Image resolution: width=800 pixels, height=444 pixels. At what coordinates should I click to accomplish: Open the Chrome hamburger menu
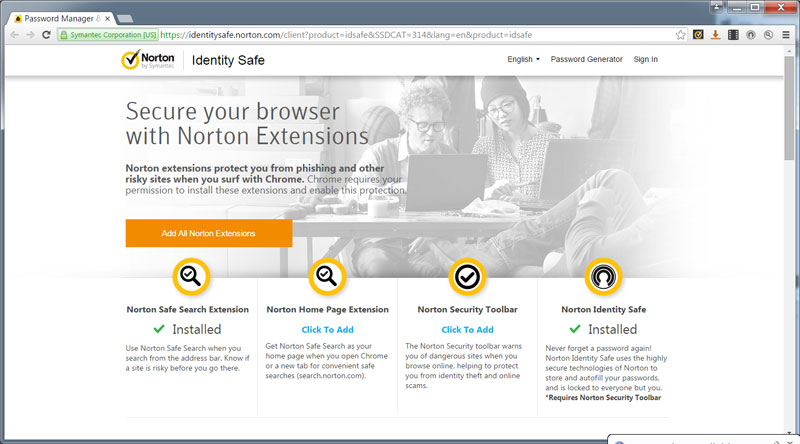coord(786,35)
